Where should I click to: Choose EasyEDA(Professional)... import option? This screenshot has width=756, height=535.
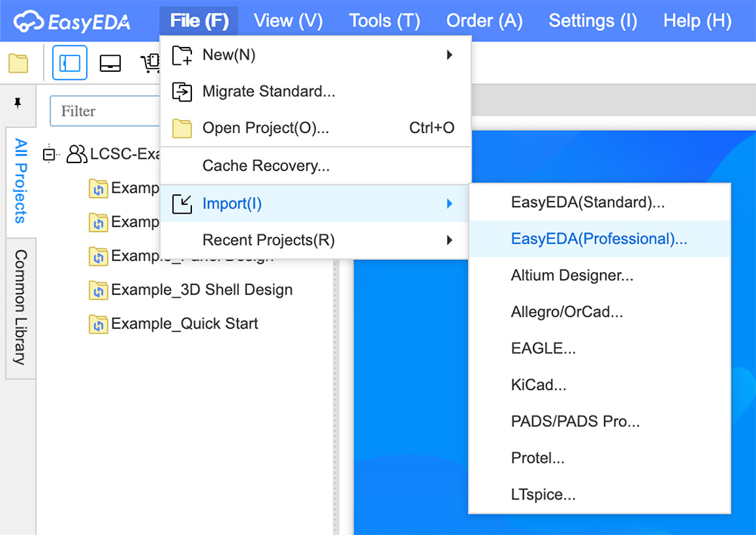point(600,239)
